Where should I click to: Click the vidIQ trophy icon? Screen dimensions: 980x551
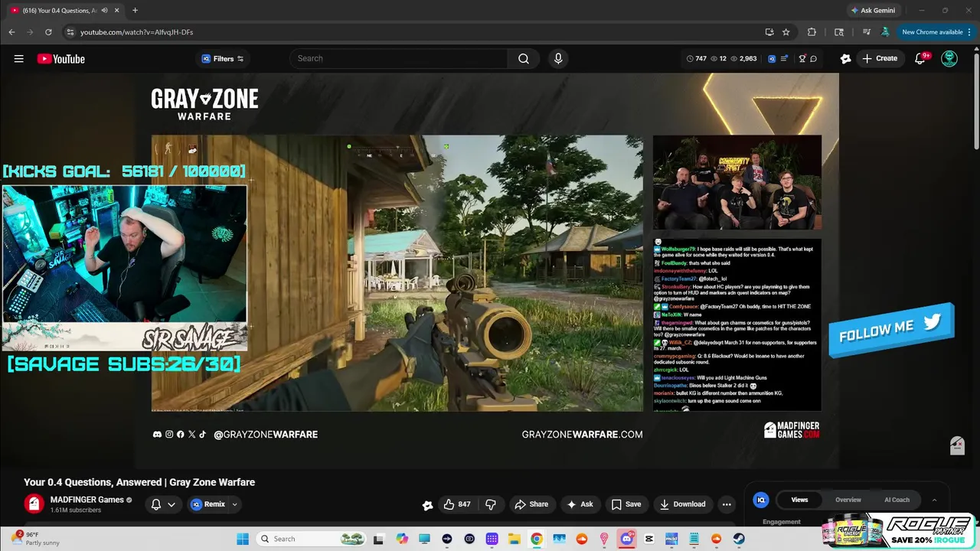[x=802, y=59]
